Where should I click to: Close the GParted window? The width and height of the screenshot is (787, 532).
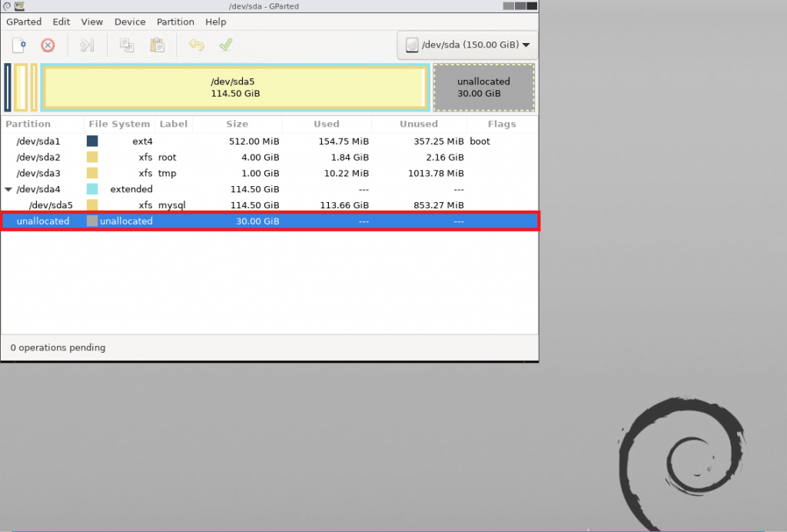pyautogui.click(x=532, y=6)
